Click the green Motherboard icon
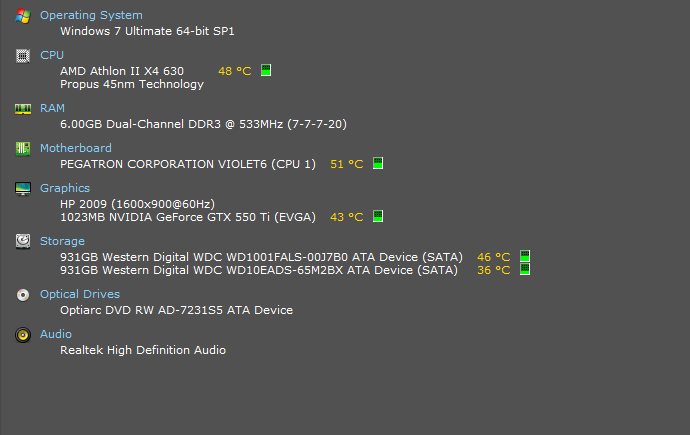The height and width of the screenshot is (435, 690). (23, 149)
